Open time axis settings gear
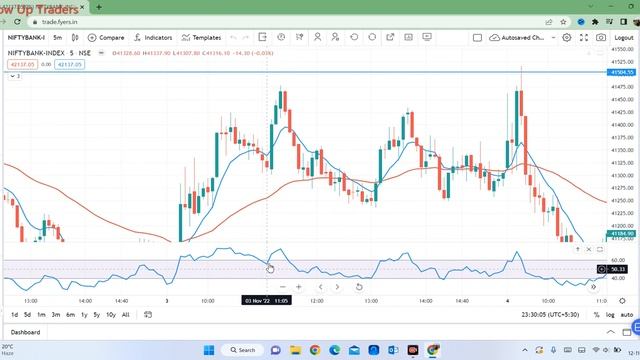Screen dimensions: 640x360 622,301
